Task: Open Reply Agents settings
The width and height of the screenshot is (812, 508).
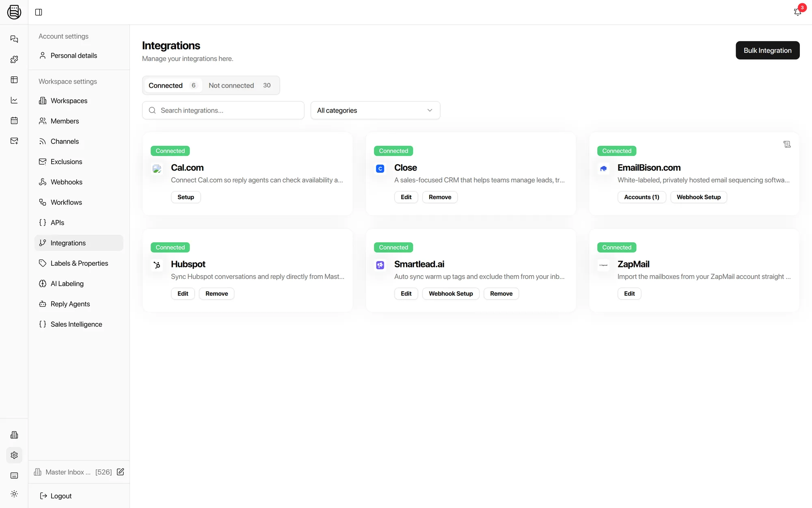Action: pyautogui.click(x=79, y=304)
